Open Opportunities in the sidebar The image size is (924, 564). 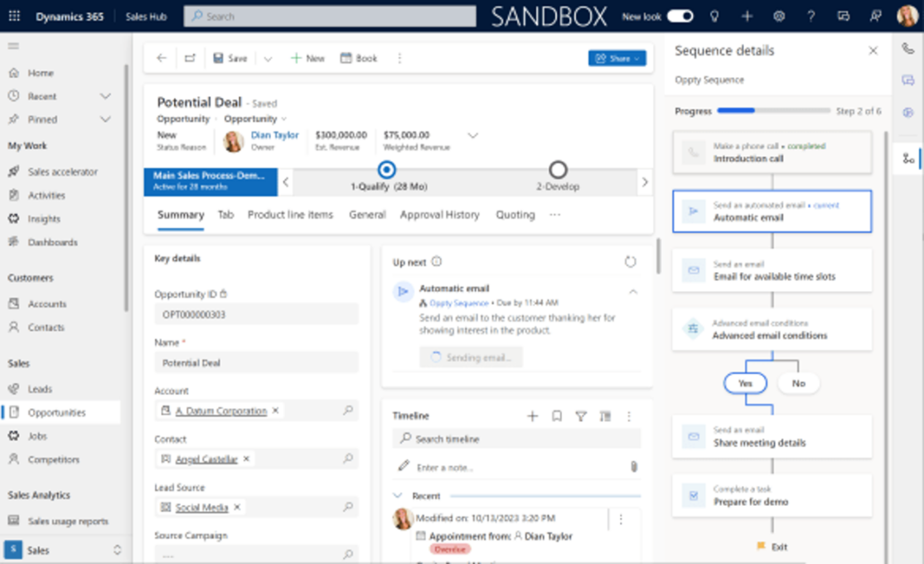61,412
